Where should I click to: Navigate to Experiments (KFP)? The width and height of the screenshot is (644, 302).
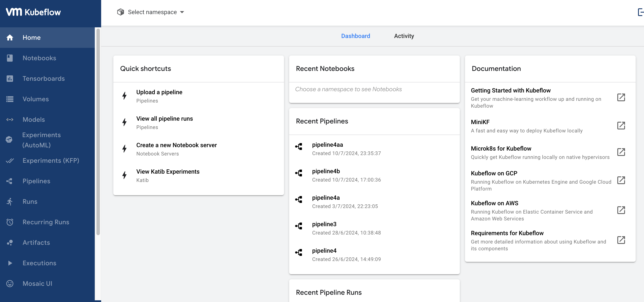(48, 161)
